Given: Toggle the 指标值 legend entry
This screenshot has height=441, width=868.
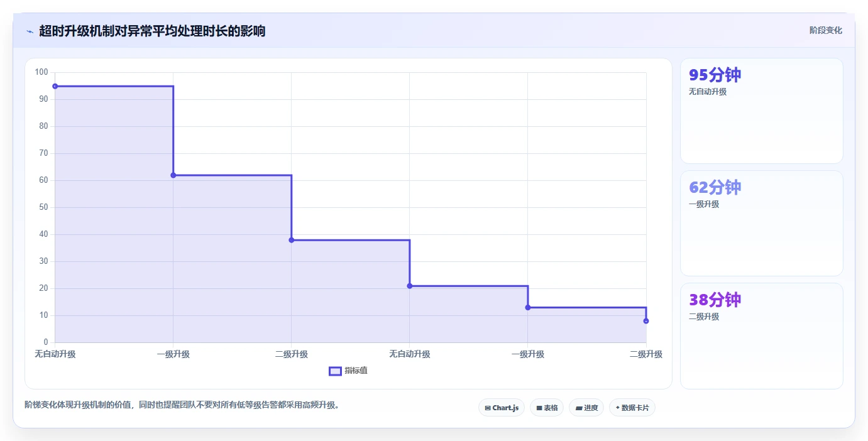Looking at the screenshot, I should pos(348,371).
